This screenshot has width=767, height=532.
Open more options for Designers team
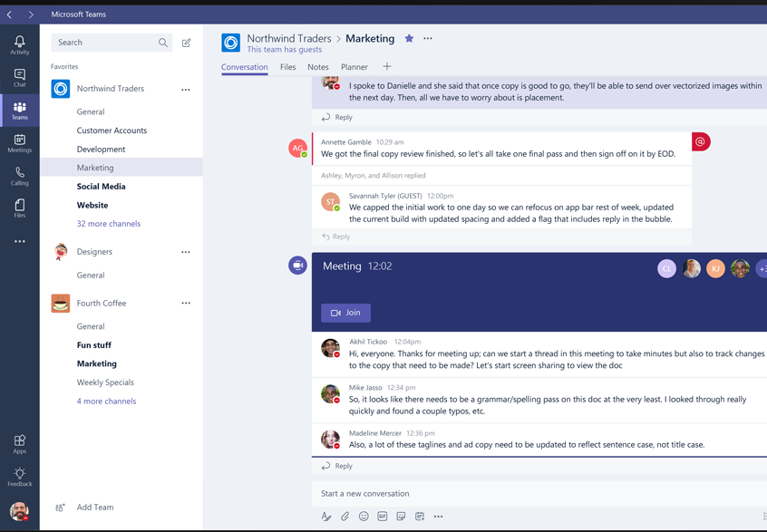[186, 252]
